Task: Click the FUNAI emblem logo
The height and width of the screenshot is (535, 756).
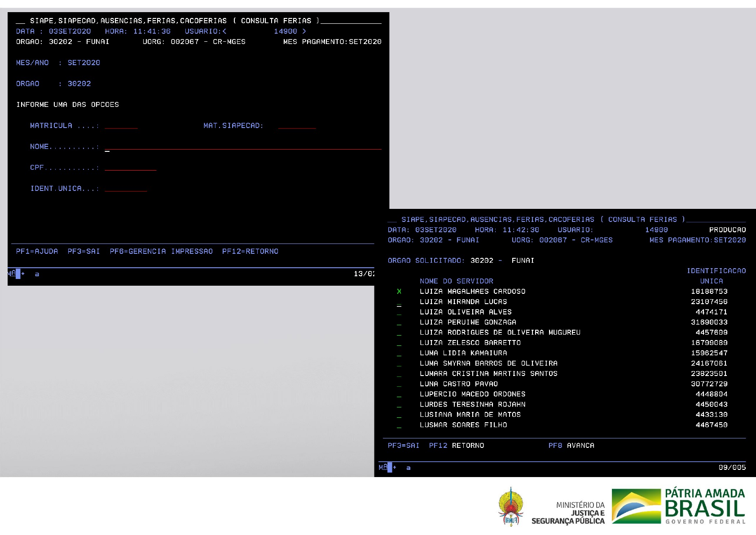Action: point(510,507)
